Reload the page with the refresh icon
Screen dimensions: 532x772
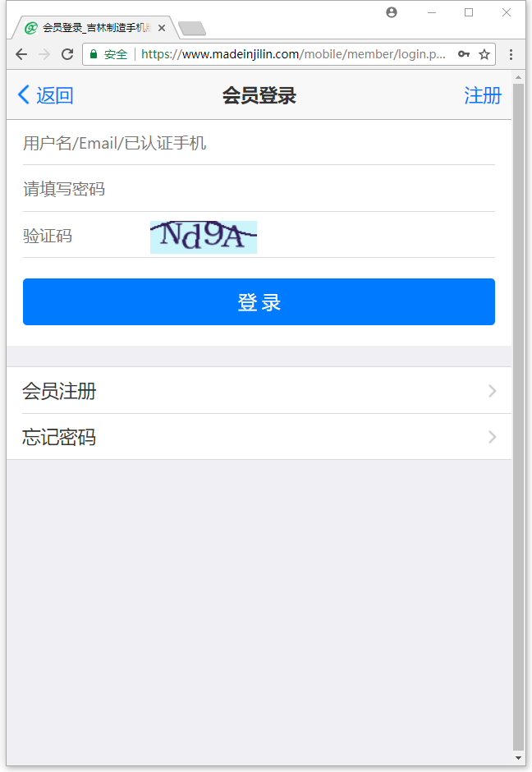coord(67,54)
